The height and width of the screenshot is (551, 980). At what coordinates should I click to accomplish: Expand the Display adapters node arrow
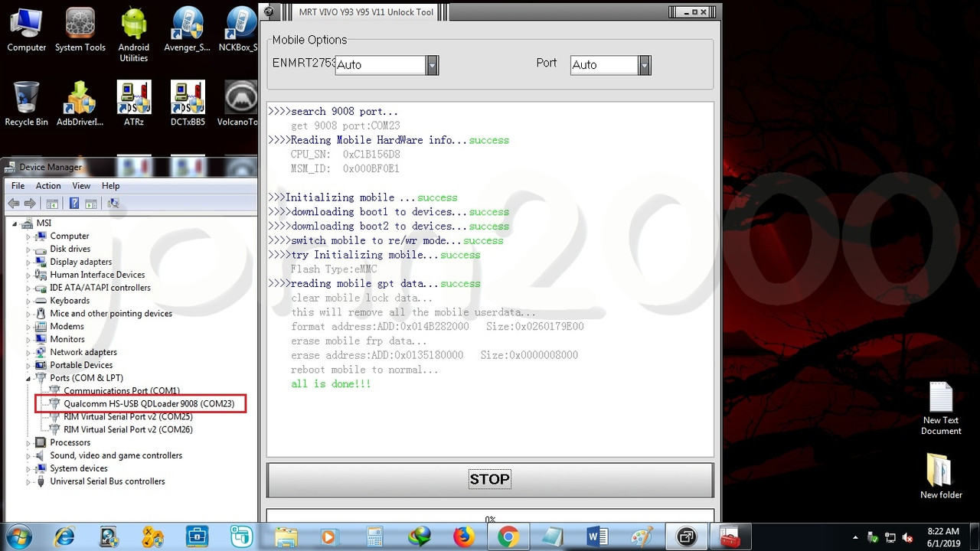[x=28, y=262]
